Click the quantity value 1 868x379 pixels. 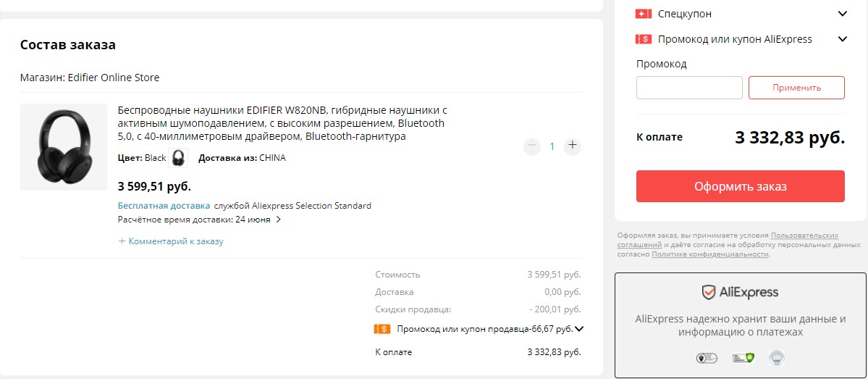(x=552, y=146)
